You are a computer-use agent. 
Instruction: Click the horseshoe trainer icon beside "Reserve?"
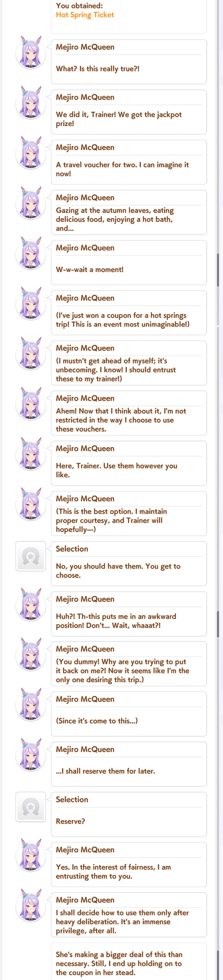point(30,807)
